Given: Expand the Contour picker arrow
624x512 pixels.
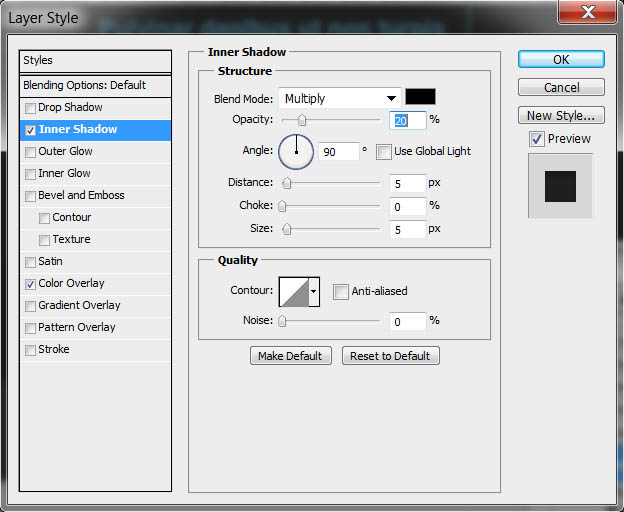Looking at the screenshot, I should pyautogui.click(x=314, y=292).
